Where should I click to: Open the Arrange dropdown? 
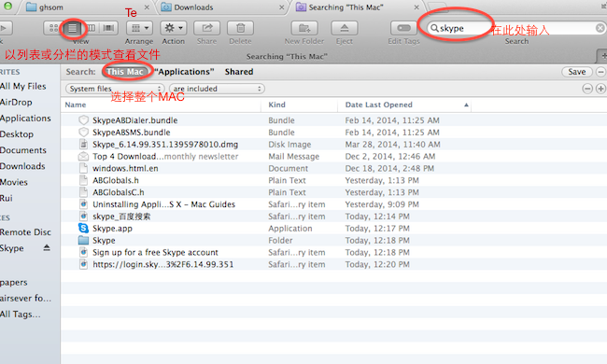[x=139, y=28]
